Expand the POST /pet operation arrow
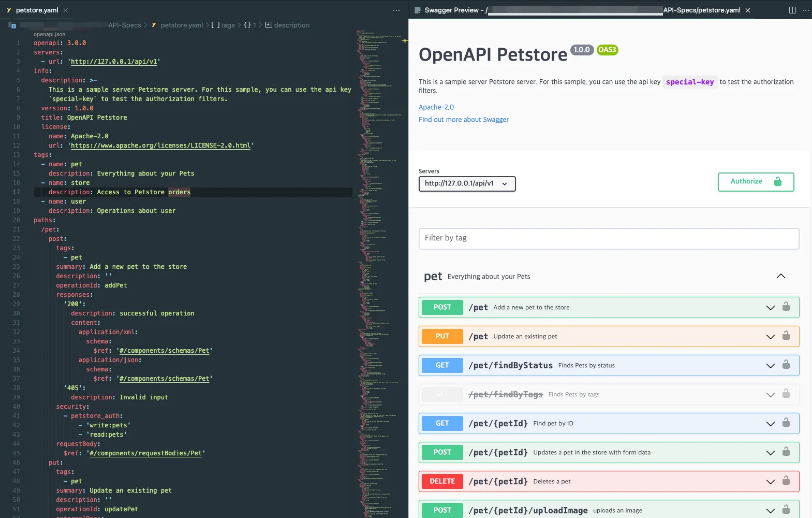Viewport: 812px width, 518px height. 771,308
